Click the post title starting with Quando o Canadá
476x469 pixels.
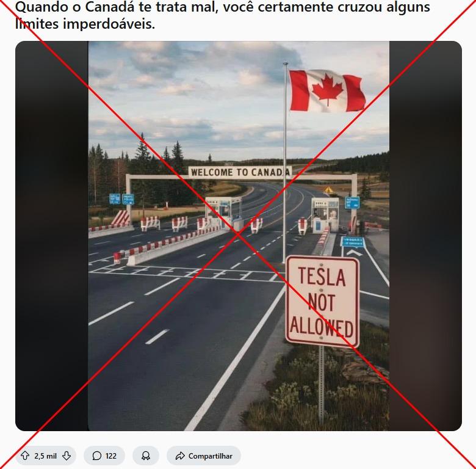pyautogui.click(x=222, y=15)
